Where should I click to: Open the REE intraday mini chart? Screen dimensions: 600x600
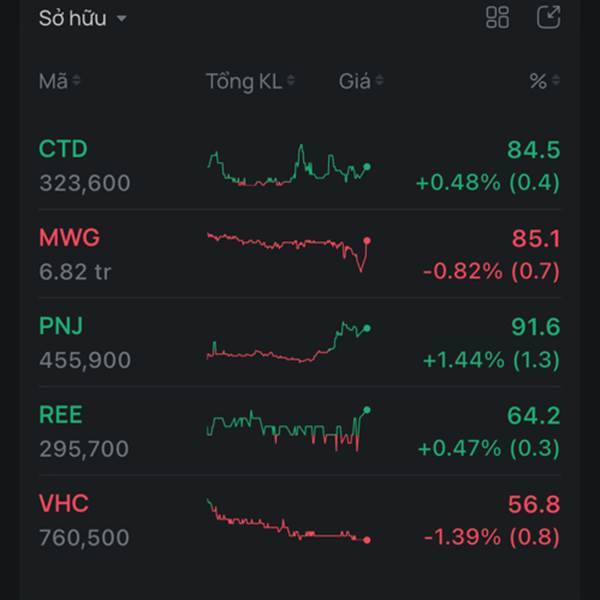pyautogui.click(x=289, y=427)
